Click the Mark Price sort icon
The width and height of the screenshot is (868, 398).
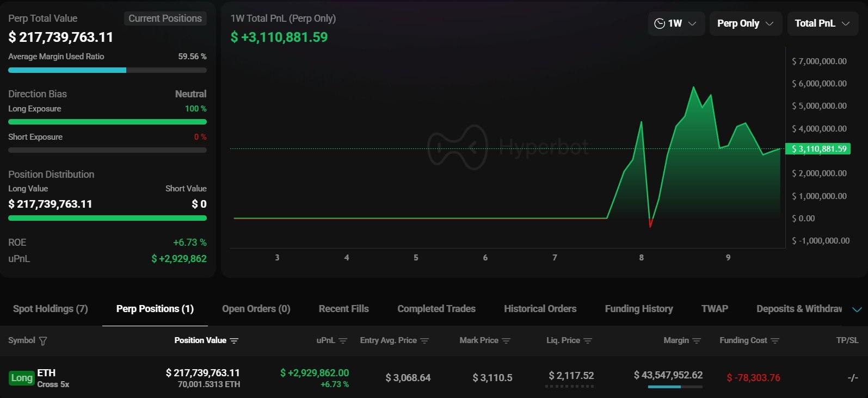[x=506, y=341]
